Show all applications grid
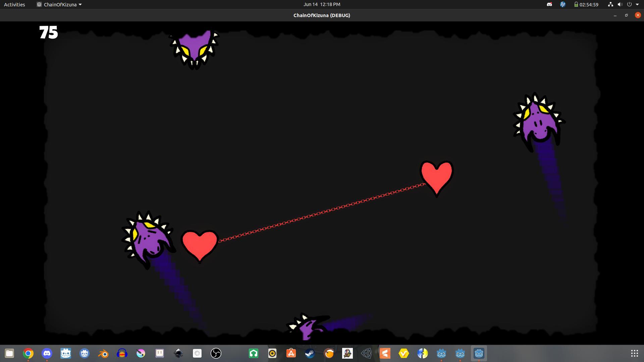This screenshot has height=362, width=644. tap(634, 353)
